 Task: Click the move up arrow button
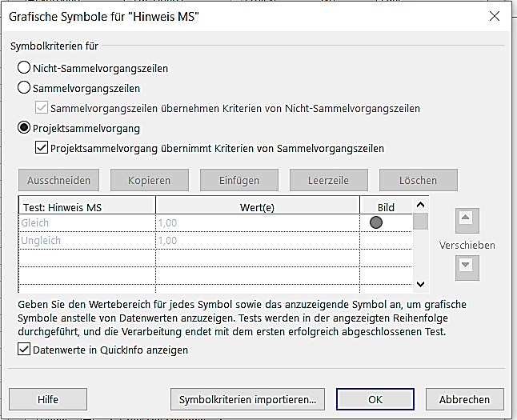[x=467, y=218]
